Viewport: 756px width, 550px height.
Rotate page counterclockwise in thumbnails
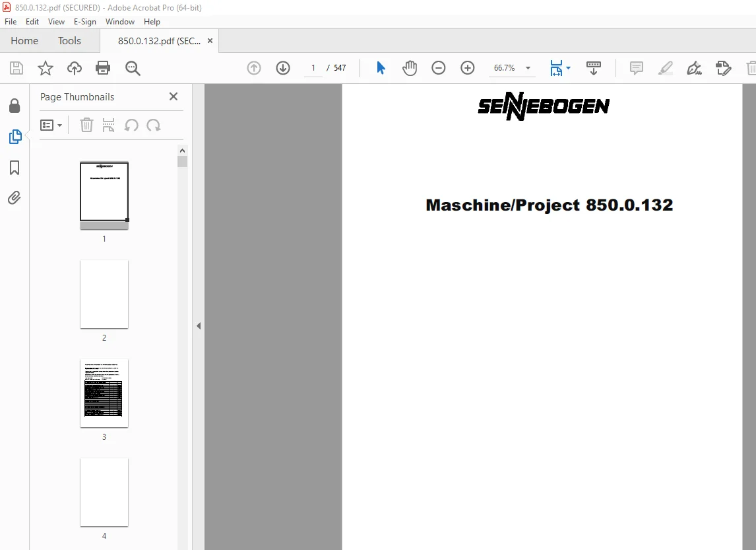pyautogui.click(x=131, y=125)
